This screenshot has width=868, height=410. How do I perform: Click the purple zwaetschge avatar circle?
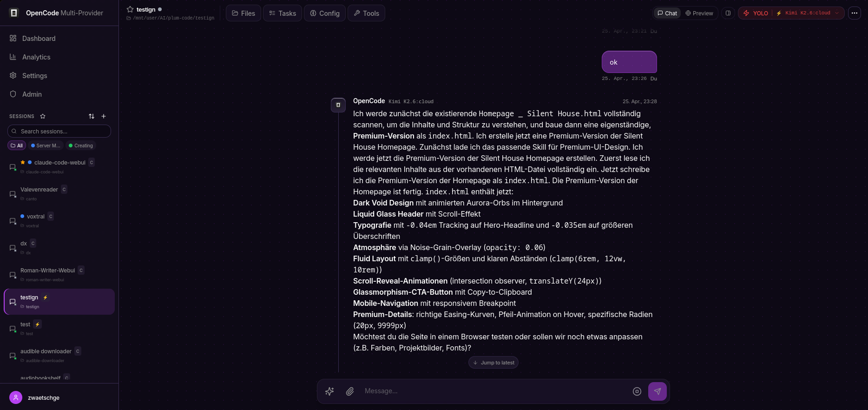coord(15,397)
